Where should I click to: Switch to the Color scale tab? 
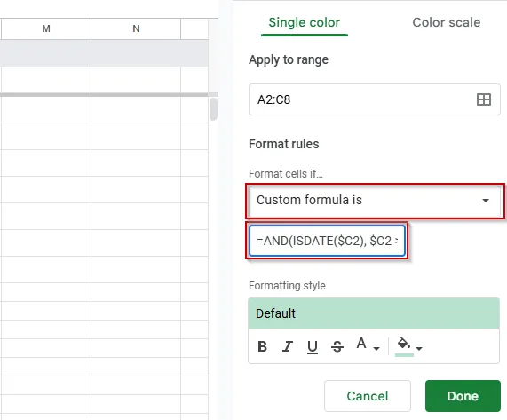coord(447,22)
